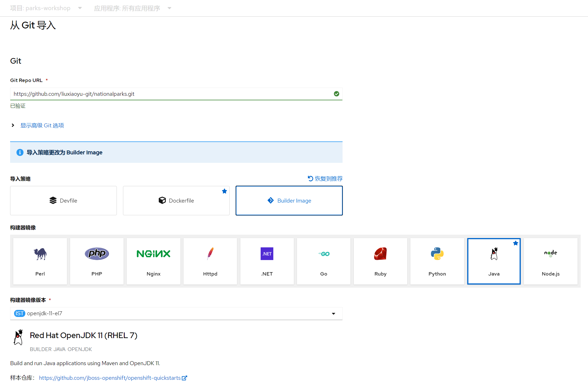Open the openshift-quickstarts sample repository link

point(110,378)
